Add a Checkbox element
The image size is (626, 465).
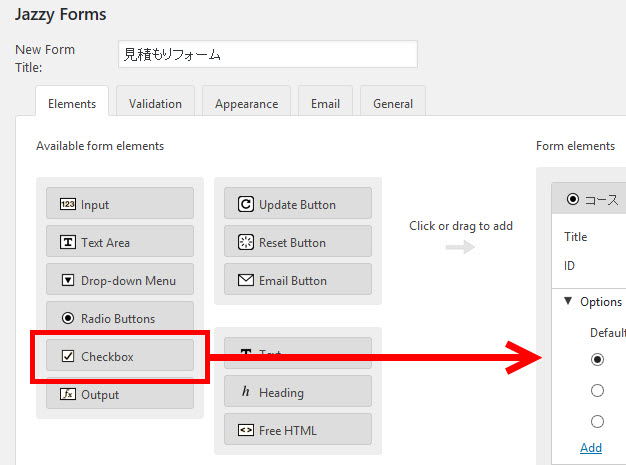pyautogui.click(x=120, y=355)
